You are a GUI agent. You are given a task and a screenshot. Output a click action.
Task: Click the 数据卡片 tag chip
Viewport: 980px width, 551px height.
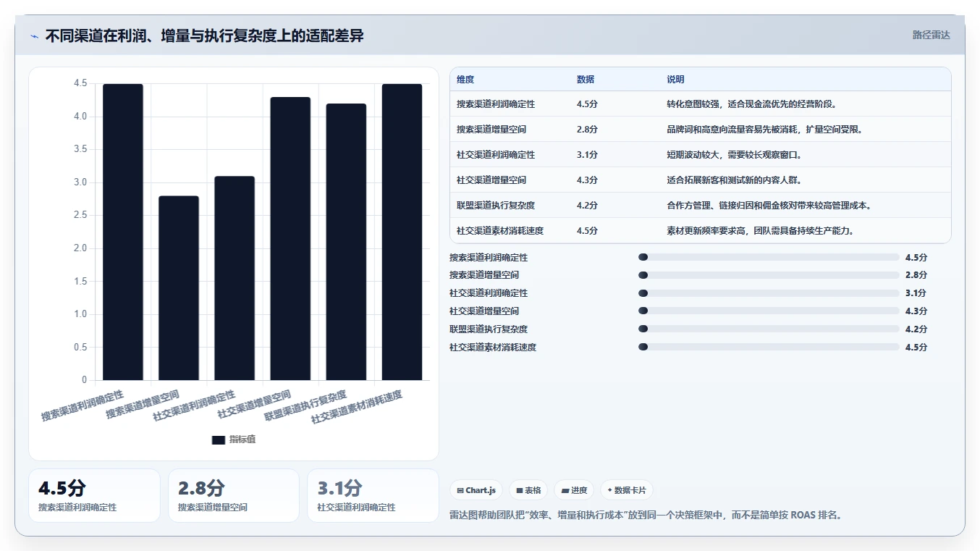coord(627,490)
